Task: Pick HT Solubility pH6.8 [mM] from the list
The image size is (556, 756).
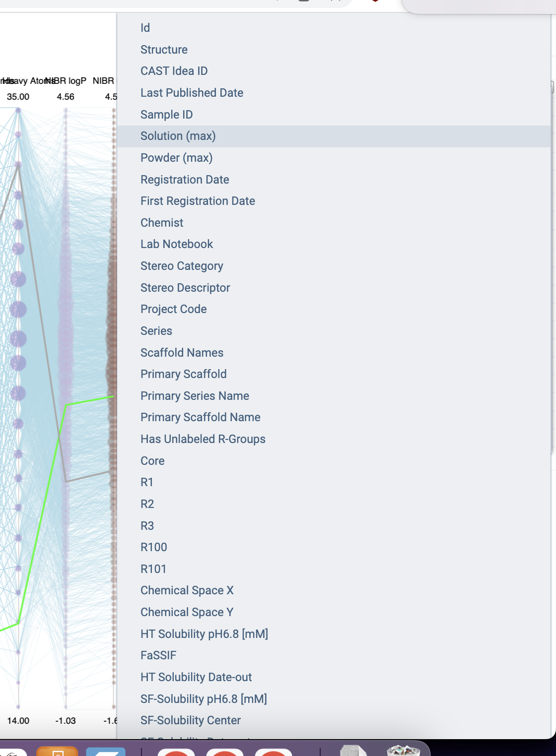Action: (205, 633)
